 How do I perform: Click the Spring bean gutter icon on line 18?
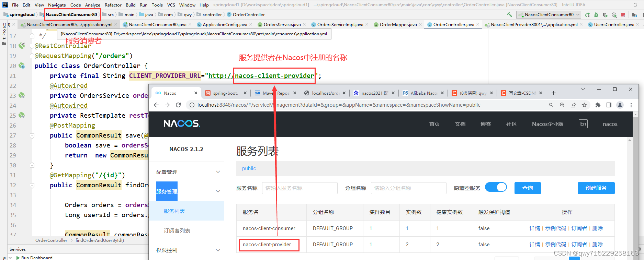click(22, 45)
